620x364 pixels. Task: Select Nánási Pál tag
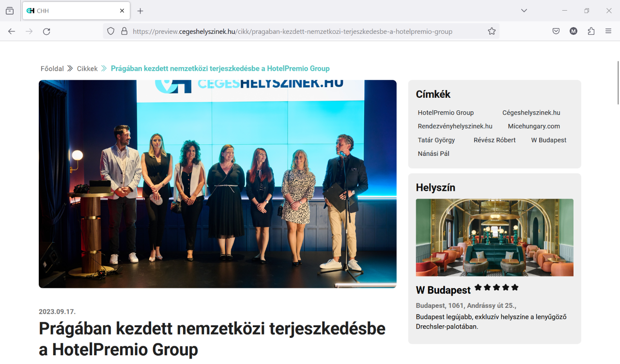pos(434,153)
